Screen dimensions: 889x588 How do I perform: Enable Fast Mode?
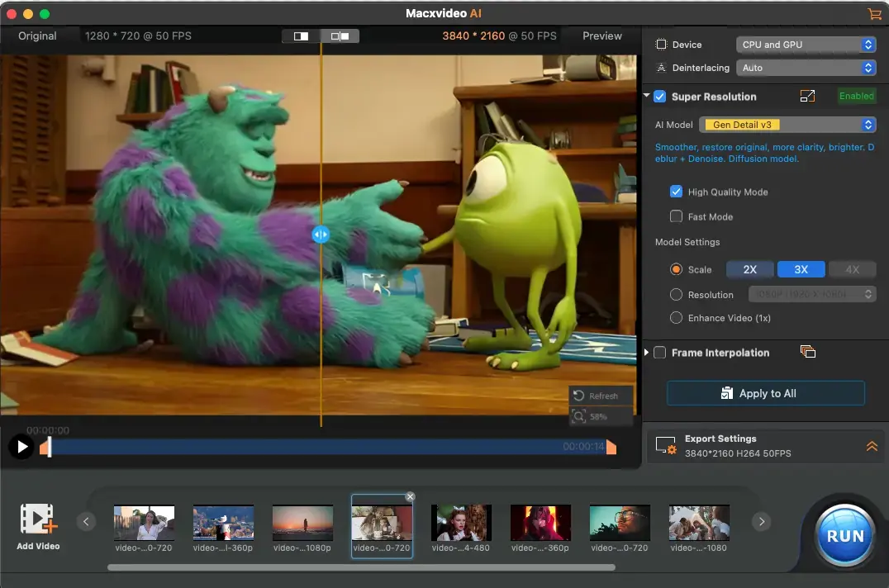point(676,216)
